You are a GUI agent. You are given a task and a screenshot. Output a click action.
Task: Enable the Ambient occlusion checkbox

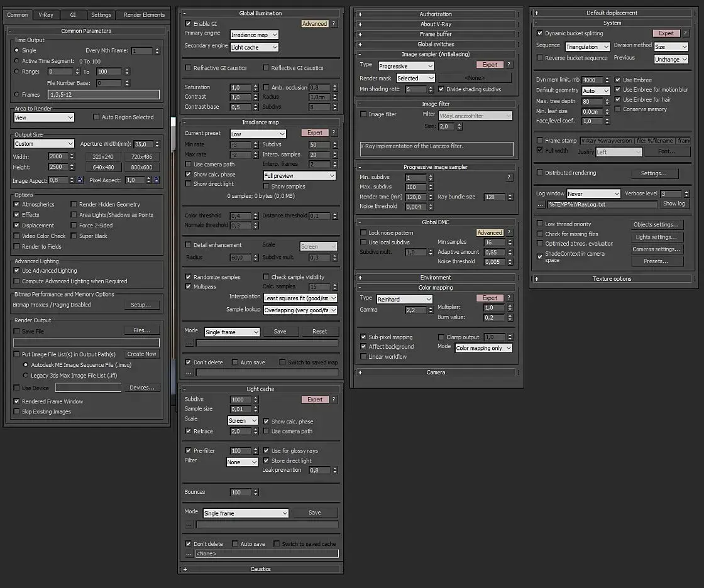pos(266,87)
